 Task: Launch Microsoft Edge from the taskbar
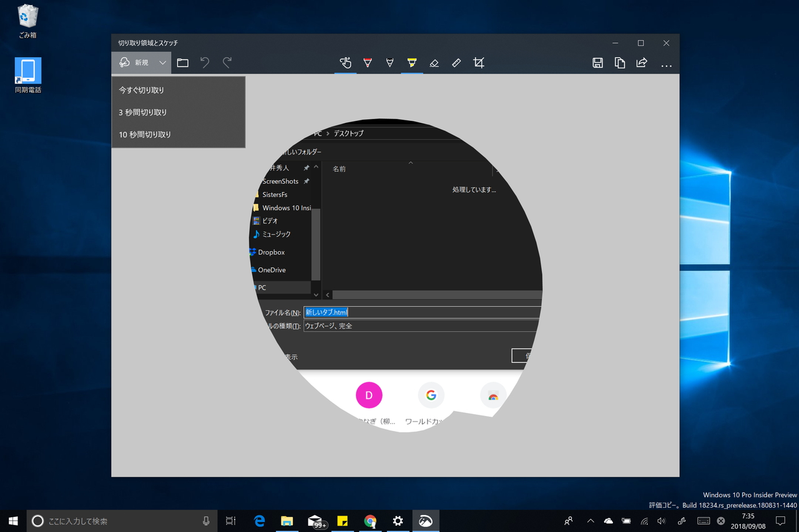pos(259,521)
